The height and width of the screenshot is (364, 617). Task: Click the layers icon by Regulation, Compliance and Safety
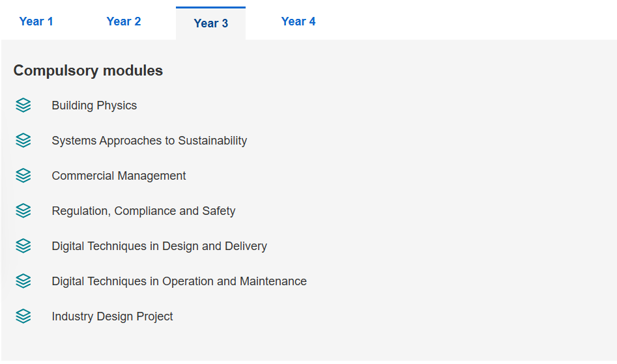23,211
